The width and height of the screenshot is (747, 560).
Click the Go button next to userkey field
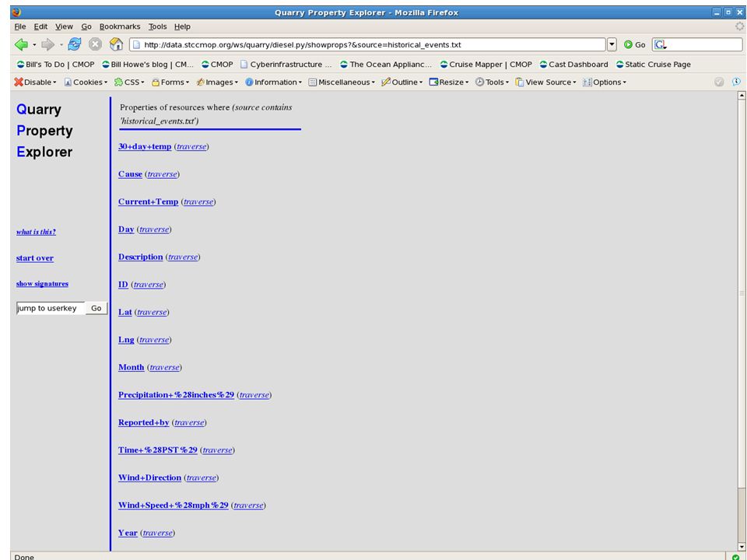click(96, 308)
